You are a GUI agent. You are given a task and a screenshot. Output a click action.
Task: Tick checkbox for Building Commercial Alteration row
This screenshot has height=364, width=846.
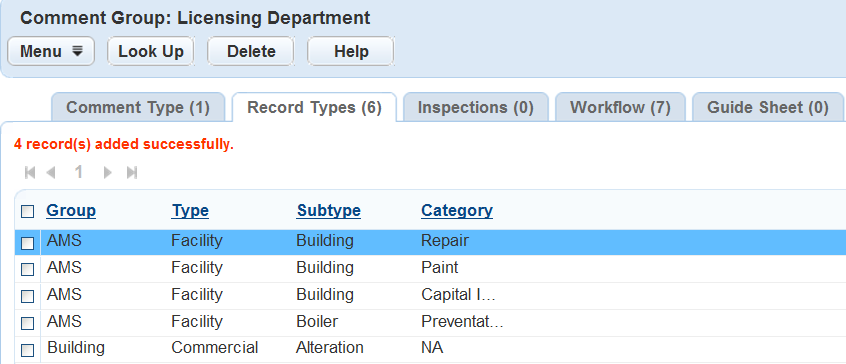(x=28, y=351)
